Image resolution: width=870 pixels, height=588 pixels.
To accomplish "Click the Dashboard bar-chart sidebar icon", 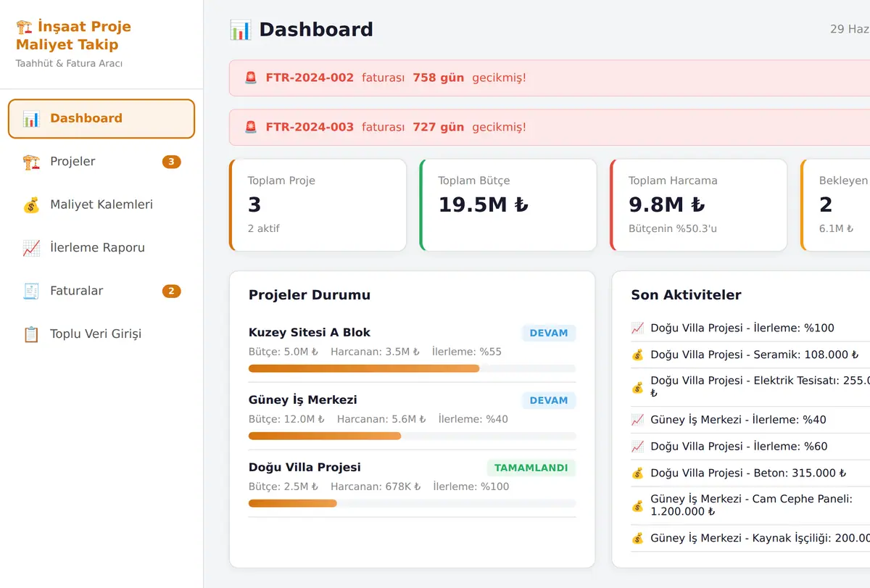I will [31, 119].
